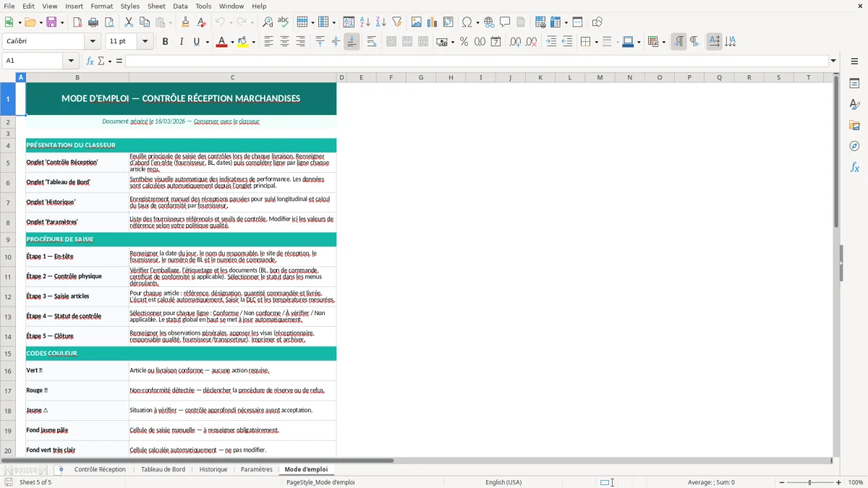Apply the red font color swatch
This screenshot has width=868, height=488.
pos(221,42)
